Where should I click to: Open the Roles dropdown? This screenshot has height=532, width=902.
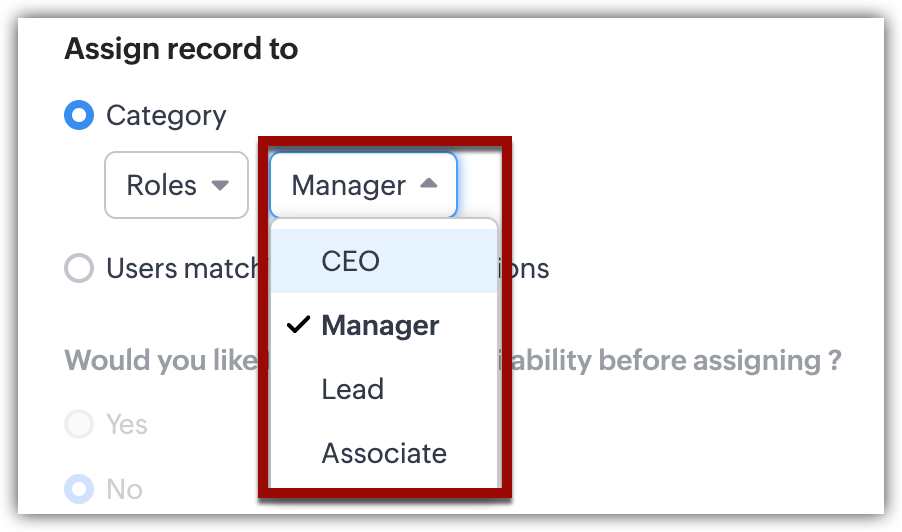pos(176,185)
